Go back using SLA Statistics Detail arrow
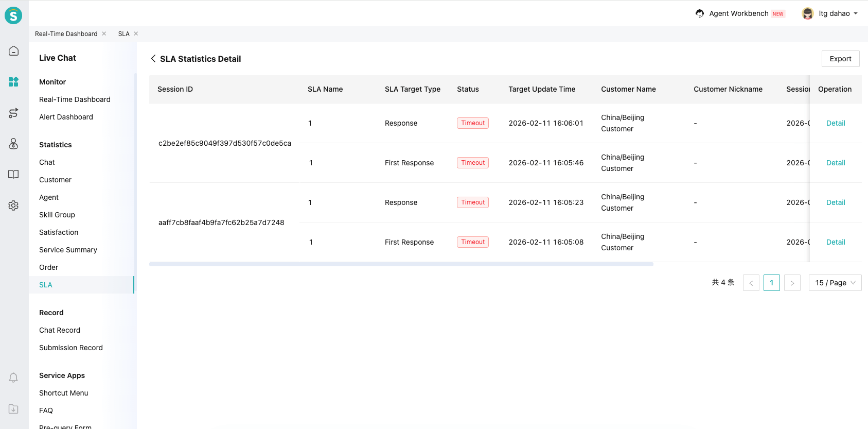Screen dimensions: 868x429 [153, 59]
